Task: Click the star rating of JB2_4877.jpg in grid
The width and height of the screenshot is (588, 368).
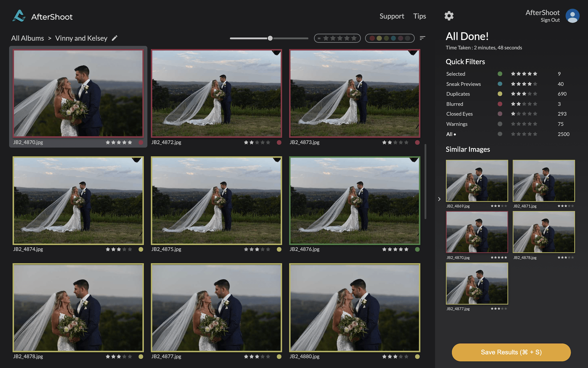Action: click(257, 357)
